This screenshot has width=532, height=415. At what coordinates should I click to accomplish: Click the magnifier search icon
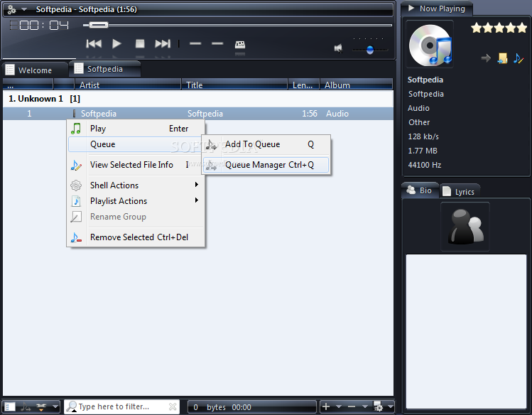coord(72,406)
